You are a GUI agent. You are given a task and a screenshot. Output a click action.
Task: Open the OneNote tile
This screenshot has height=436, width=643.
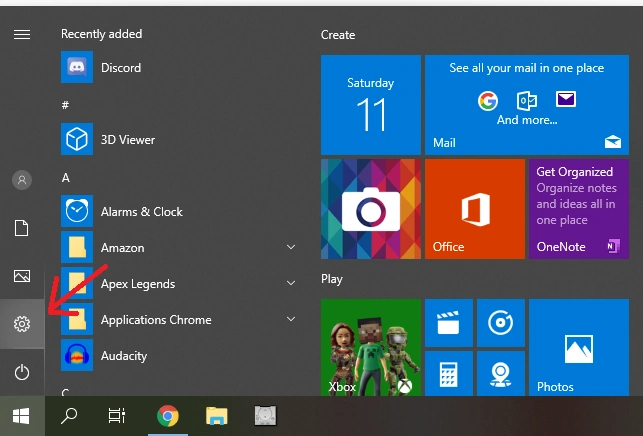coord(579,209)
